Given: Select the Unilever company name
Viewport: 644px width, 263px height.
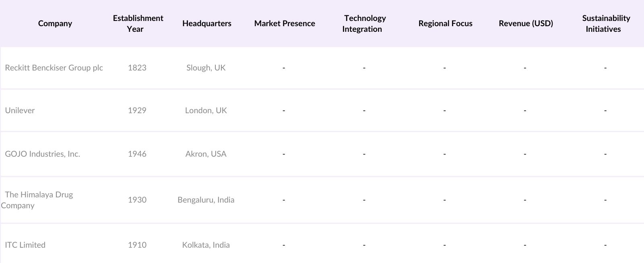Looking at the screenshot, I should (x=20, y=110).
